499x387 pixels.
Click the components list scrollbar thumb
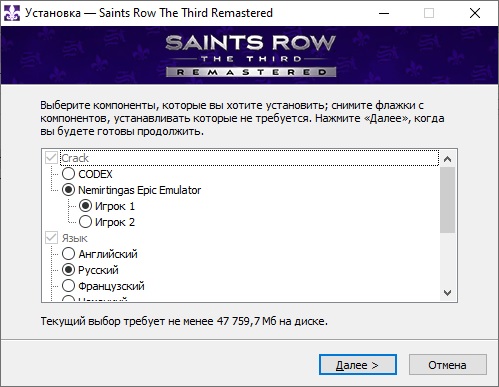[447, 200]
